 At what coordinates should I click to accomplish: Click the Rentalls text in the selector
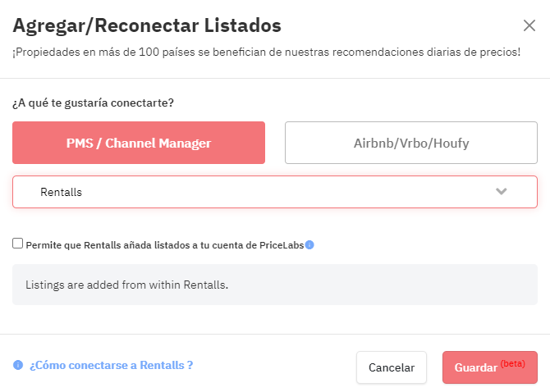61,192
